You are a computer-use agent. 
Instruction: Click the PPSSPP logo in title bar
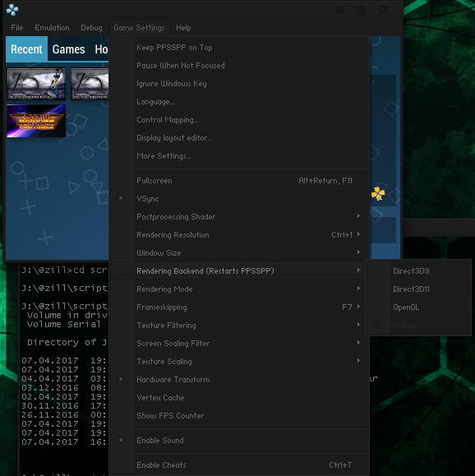click(x=12, y=10)
